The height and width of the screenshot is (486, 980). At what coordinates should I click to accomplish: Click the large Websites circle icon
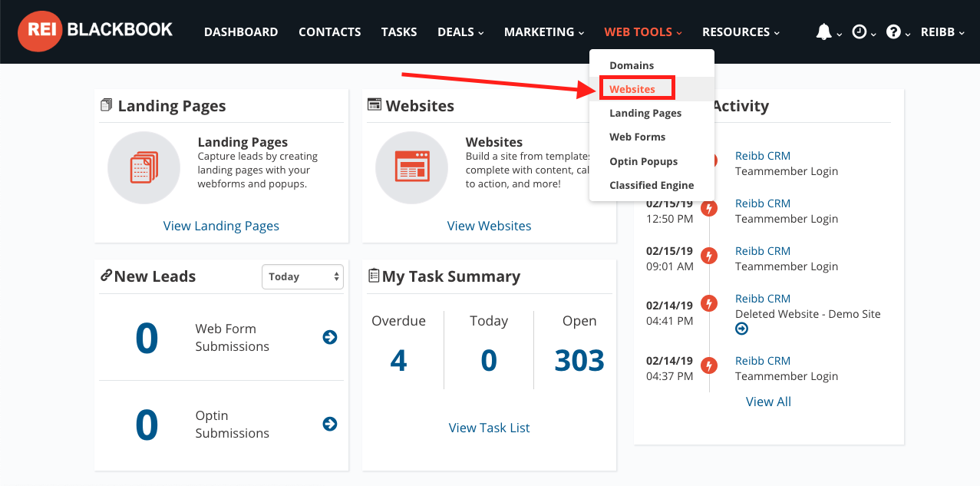point(412,167)
